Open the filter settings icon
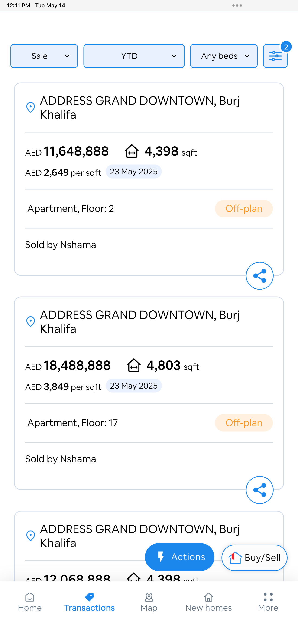 275,56
